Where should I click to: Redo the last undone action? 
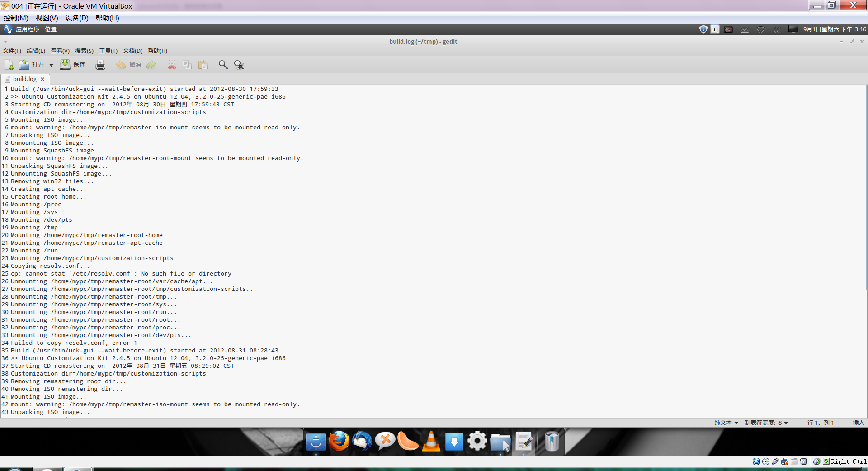[151, 65]
